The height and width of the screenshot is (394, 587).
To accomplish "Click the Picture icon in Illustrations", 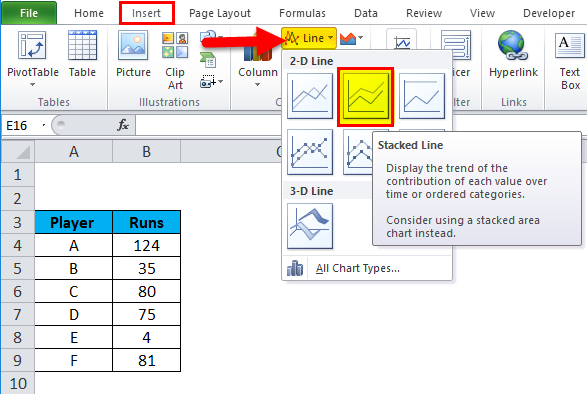I will (x=133, y=46).
